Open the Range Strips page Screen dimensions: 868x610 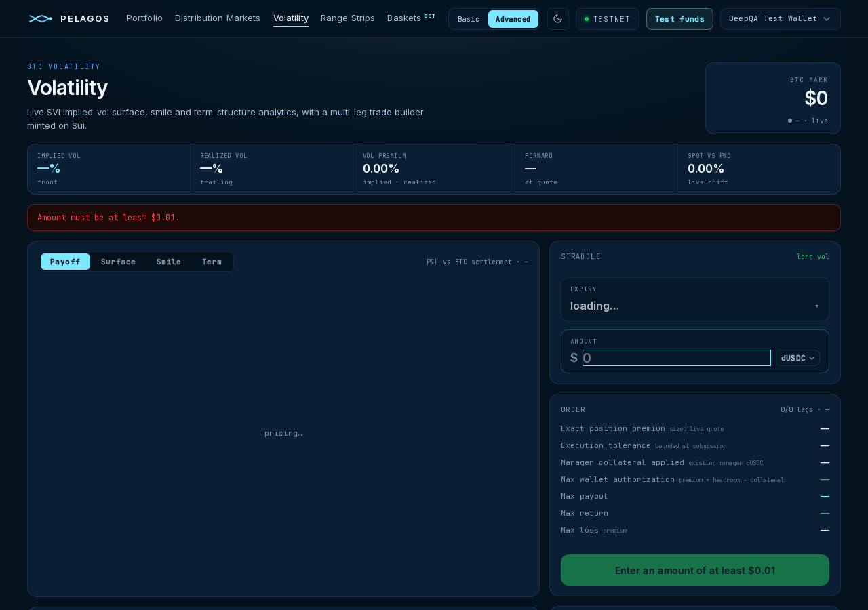(x=348, y=18)
